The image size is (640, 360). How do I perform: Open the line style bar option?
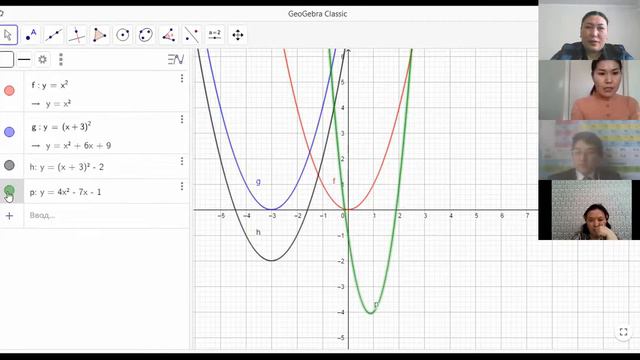[x=24, y=60]
